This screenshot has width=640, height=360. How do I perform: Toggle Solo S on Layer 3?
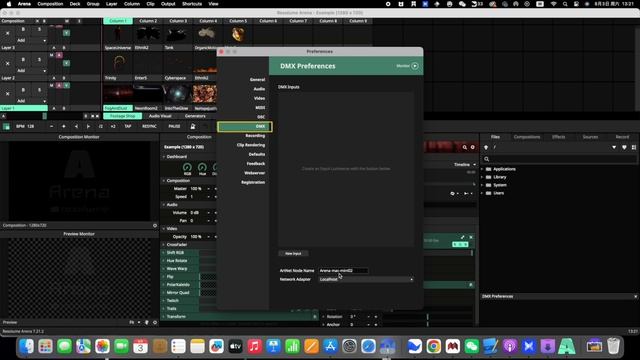pyautogui.click(x=40, y=29)
